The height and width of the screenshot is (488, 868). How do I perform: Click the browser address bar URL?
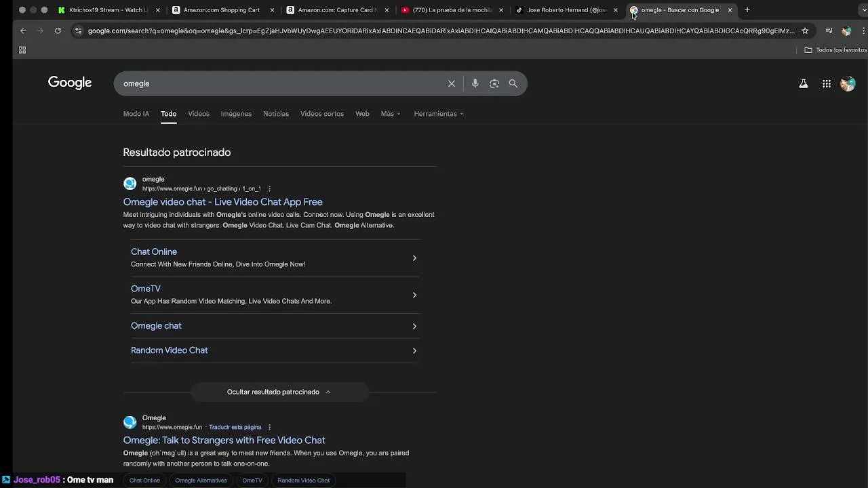point(441,30)
